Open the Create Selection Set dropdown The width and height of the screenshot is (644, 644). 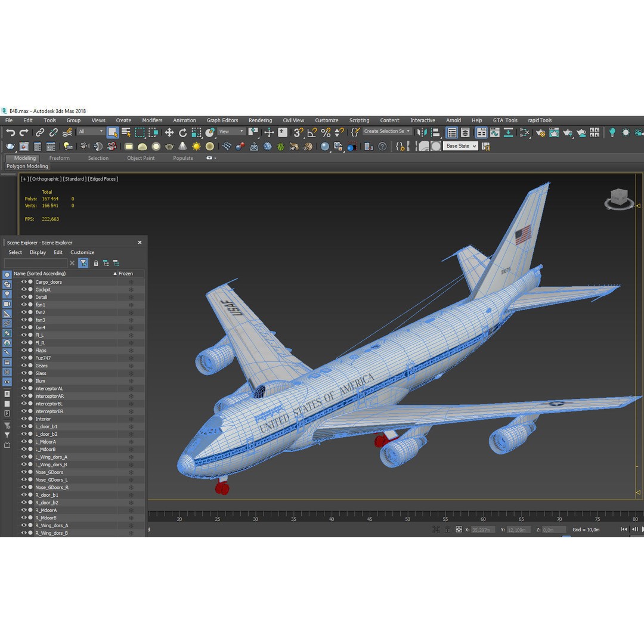[387, 131]
